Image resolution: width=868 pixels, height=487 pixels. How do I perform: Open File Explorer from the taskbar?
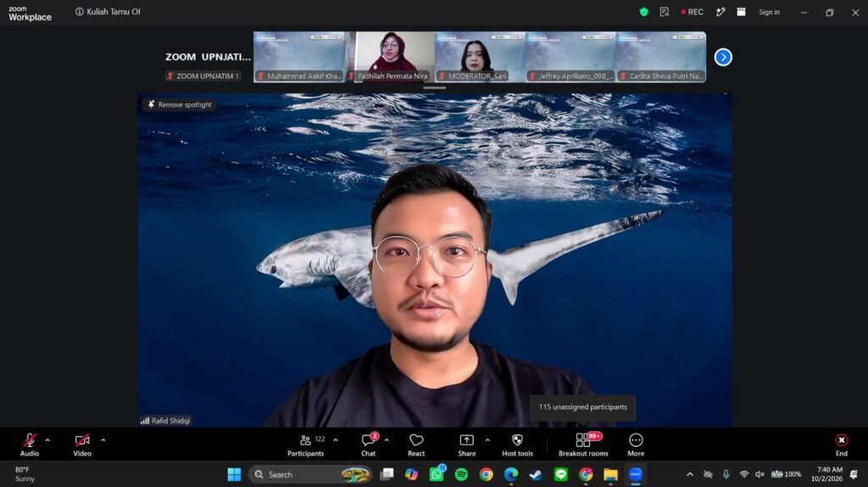tap(610, 474)
